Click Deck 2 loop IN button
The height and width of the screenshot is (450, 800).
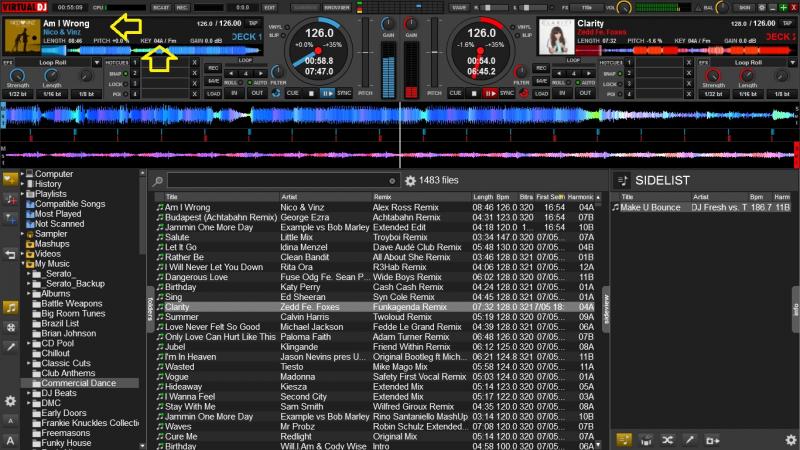[x=562, y=93]
